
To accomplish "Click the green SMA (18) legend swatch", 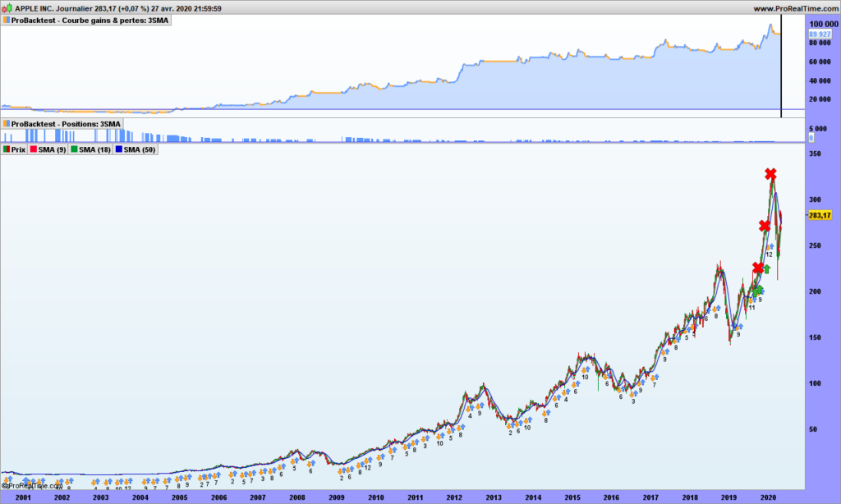I will tap(74, 149).
